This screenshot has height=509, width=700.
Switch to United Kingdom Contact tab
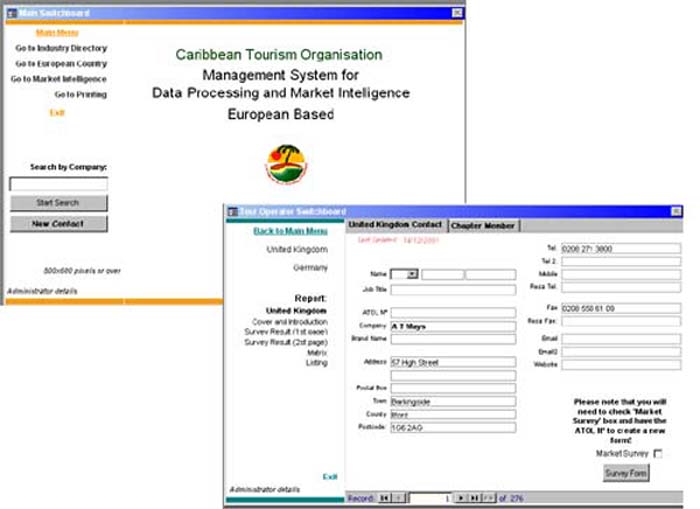coord(396,225)
